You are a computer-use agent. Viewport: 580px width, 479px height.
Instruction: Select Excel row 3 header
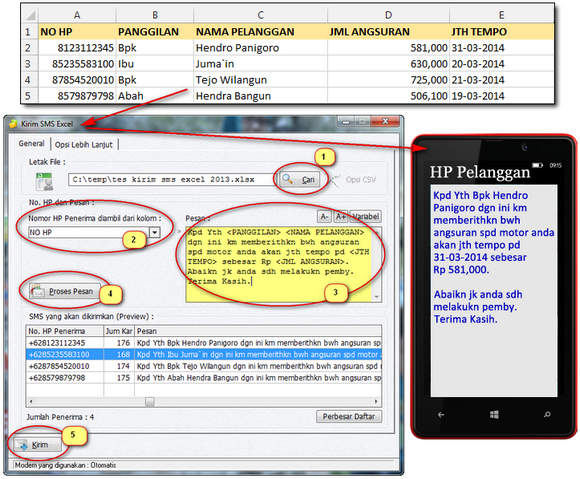click(29, 64)
